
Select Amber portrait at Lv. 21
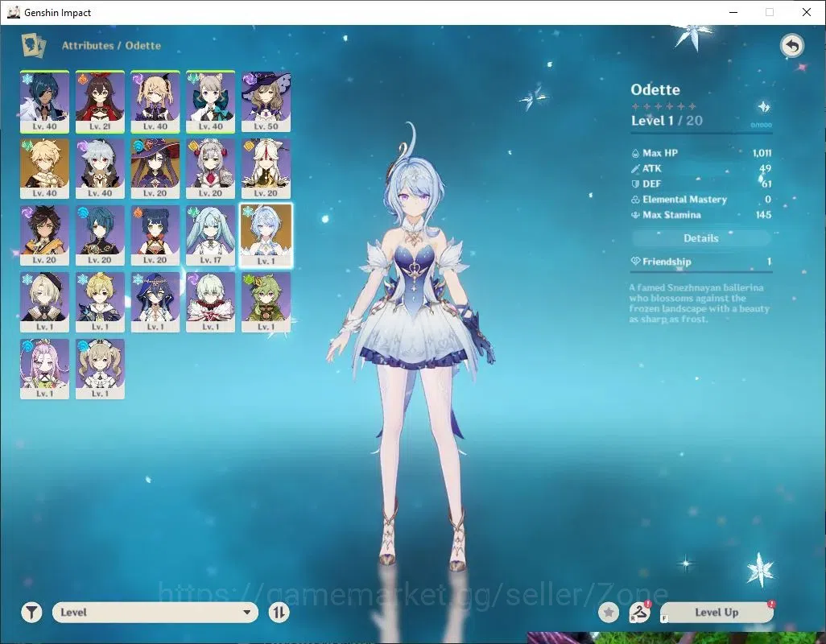pos(100,101)
